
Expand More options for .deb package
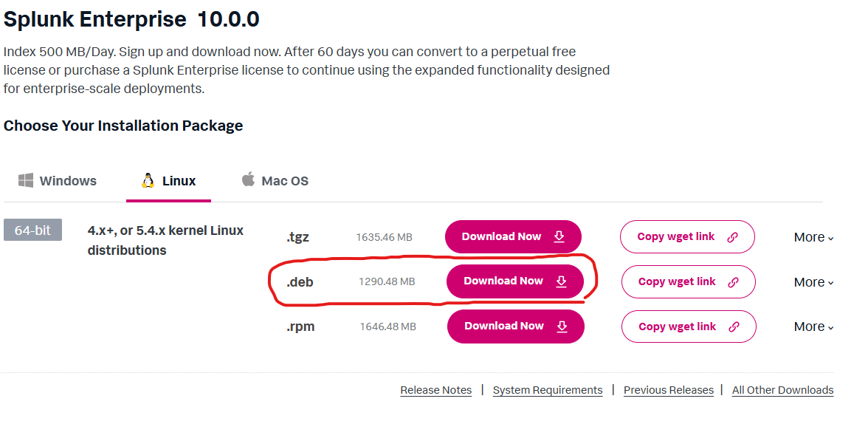pos(813,282)
